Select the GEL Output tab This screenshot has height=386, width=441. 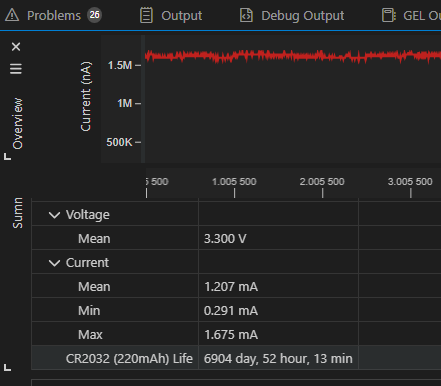[x=411, y=15]
